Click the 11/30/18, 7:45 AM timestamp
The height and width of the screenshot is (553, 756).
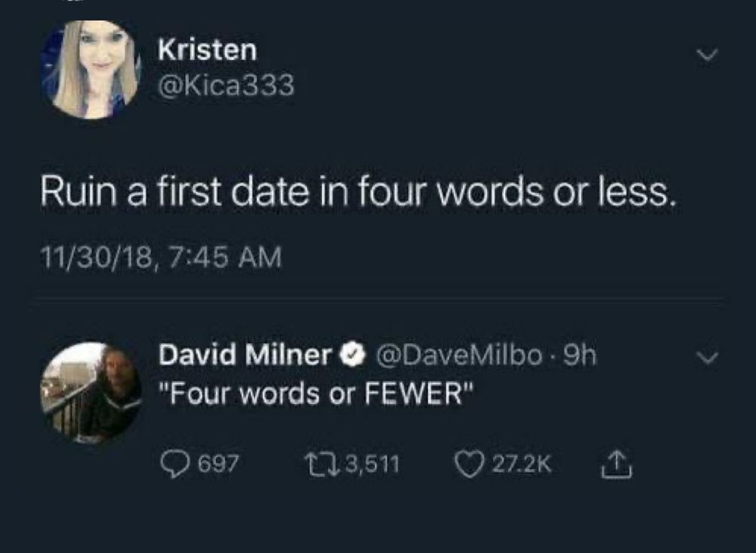[x=161, y=256]
